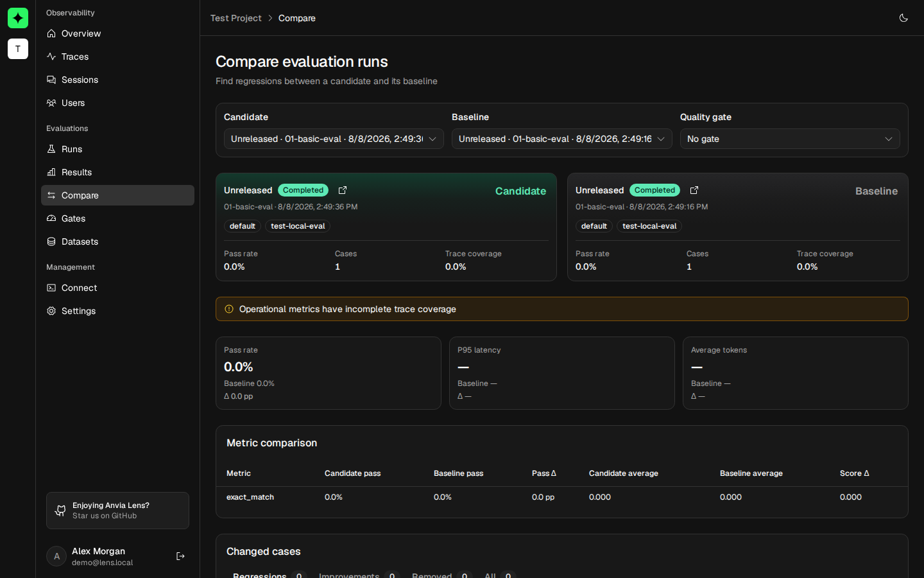The width and height of the screenshot is (924, 578).
Task: Click the Baseline pass column header
Action: coord(459,473)
